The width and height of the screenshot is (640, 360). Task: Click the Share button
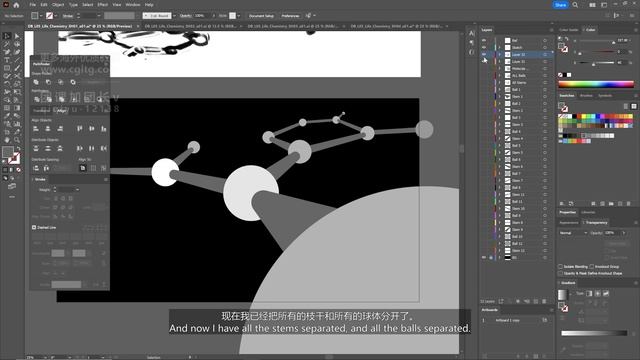point(560,5)
